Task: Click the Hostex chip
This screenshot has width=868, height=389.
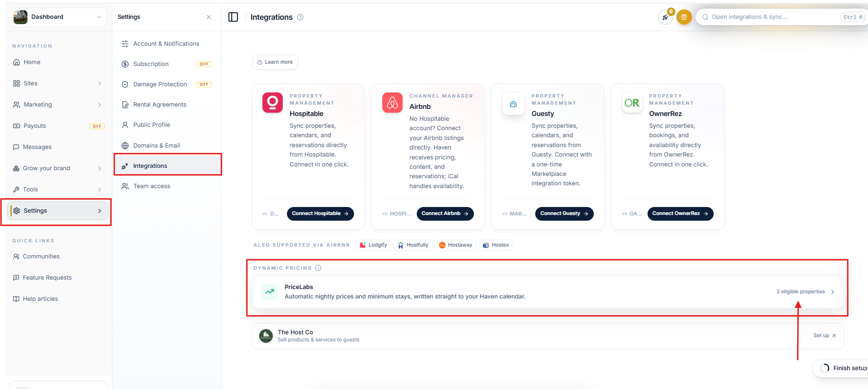Action: coord(496,245)
